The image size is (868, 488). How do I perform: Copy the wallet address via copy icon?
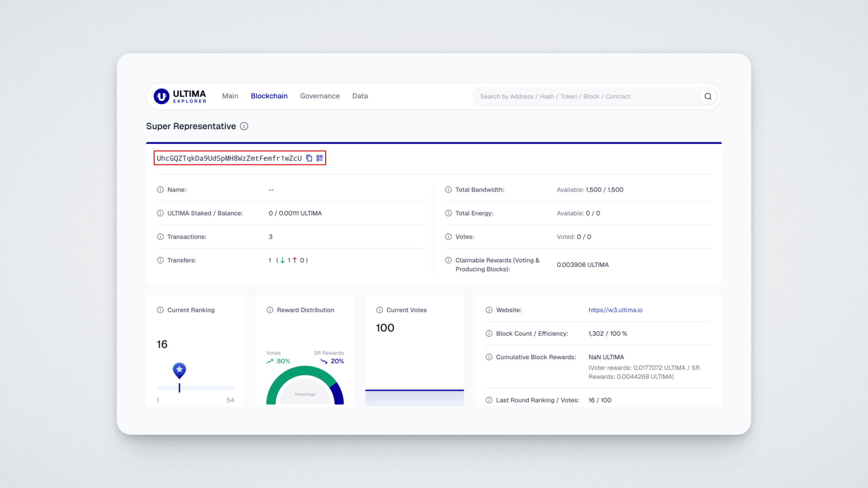click(x=309, y=158)
